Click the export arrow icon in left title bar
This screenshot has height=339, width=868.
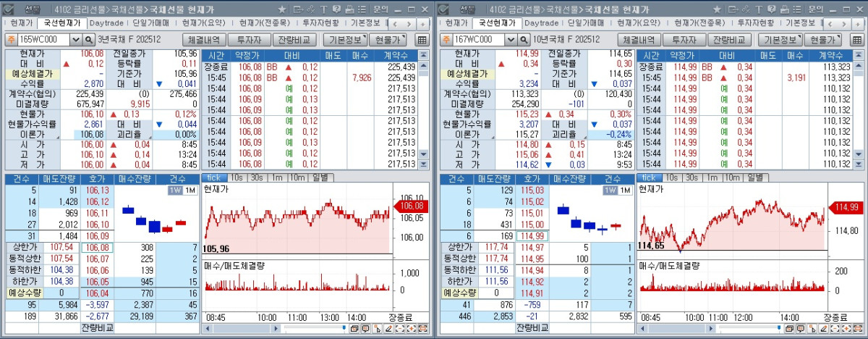click(298, 9)
